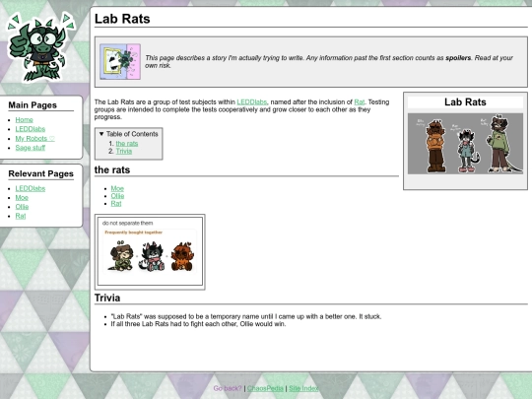Follow the LEDDlabs link in intro paragraph
This screenshot has height=399, width=532.
pos(252,101)
